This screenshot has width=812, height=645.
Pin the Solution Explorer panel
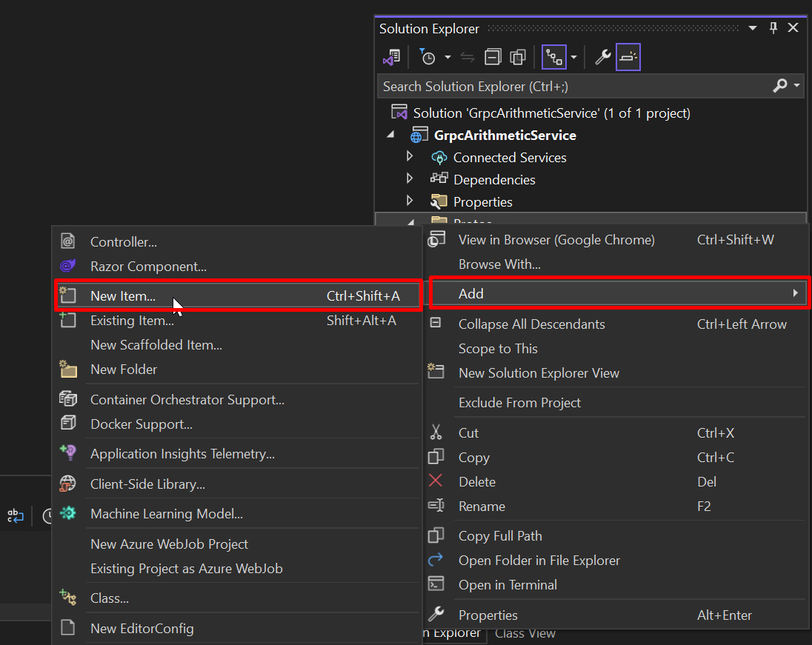(x=772, y=27)
